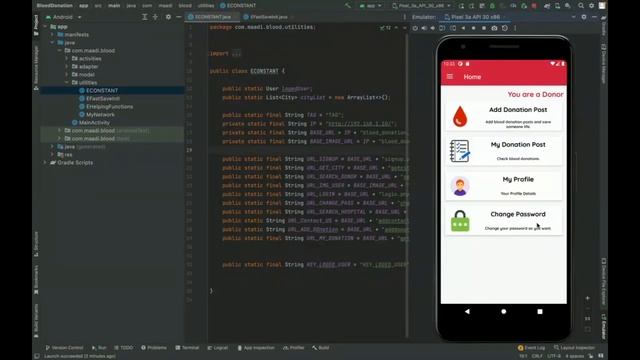Tap the My Profile card
The image size is (640, 360).
click(504, 186)
